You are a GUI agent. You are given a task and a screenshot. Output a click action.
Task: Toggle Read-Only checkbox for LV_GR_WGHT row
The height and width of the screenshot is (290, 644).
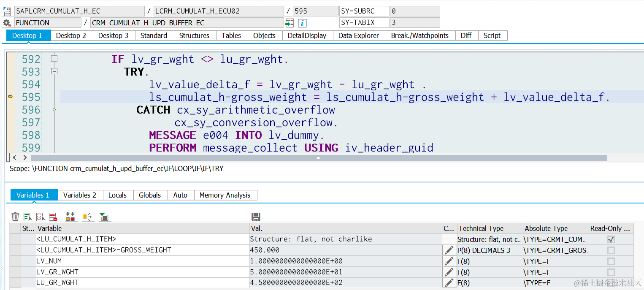pos(611,272)
